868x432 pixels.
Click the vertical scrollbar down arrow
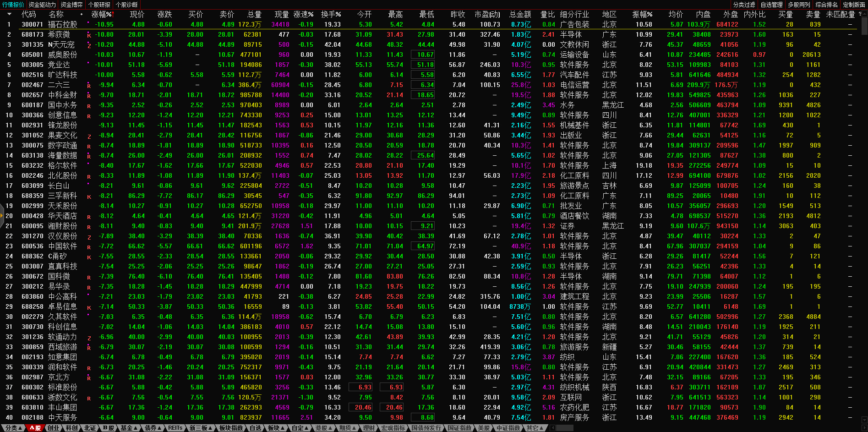(x=864, y=419)
